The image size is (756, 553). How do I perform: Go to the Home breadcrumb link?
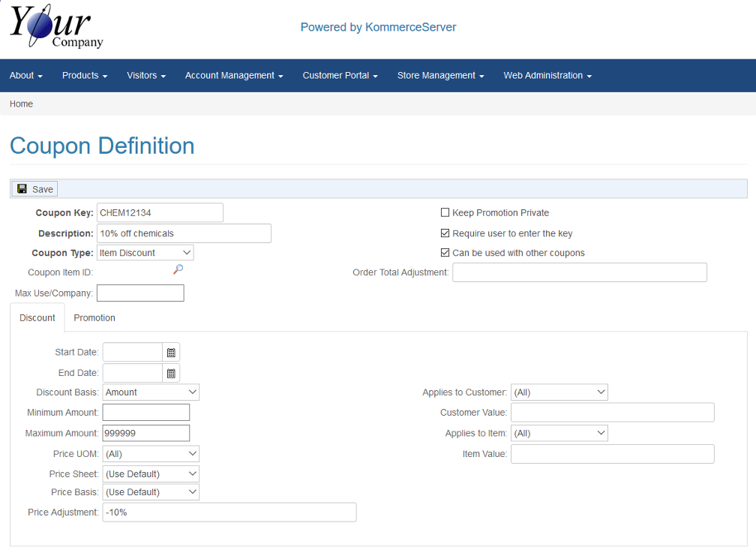21,104
